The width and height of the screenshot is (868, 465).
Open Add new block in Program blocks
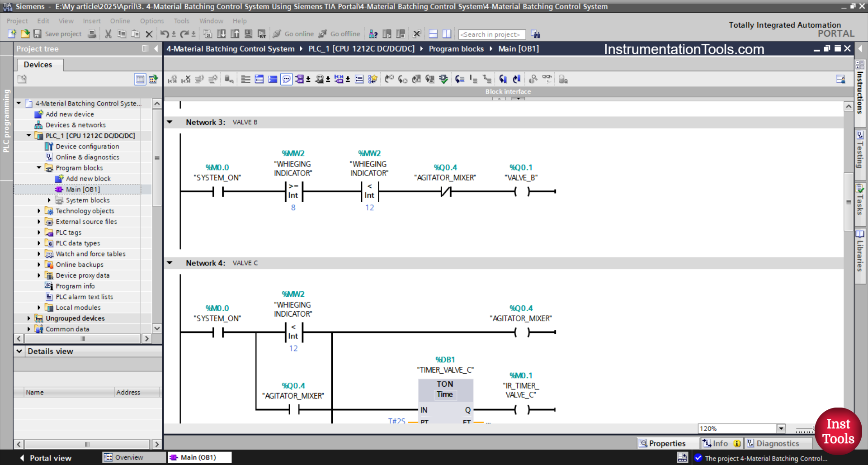(x=88, y=178)
